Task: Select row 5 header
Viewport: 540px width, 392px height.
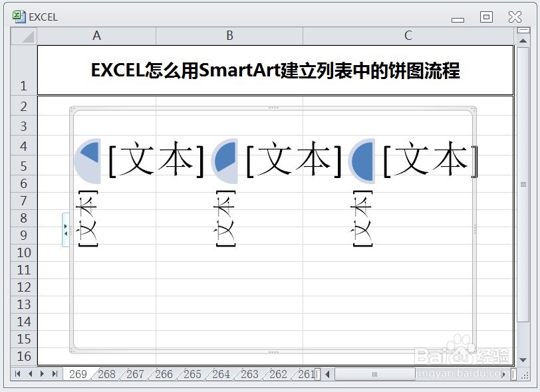Action: pos(24,166)
